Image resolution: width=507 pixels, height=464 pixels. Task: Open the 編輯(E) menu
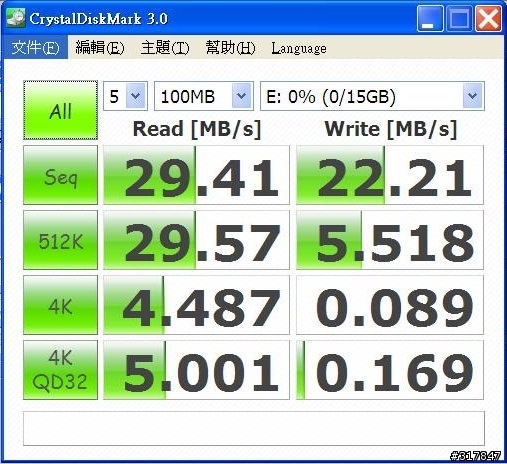(x=100, y=48)
